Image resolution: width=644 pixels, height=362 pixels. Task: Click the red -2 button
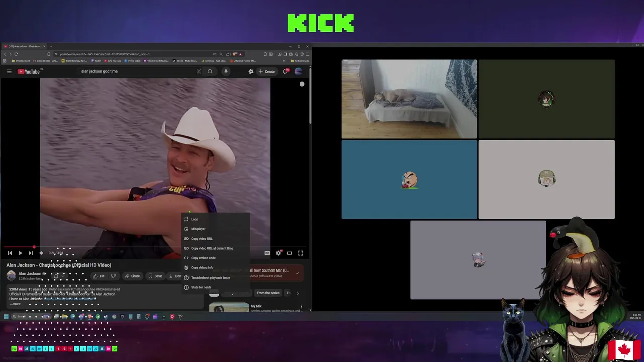64,348
